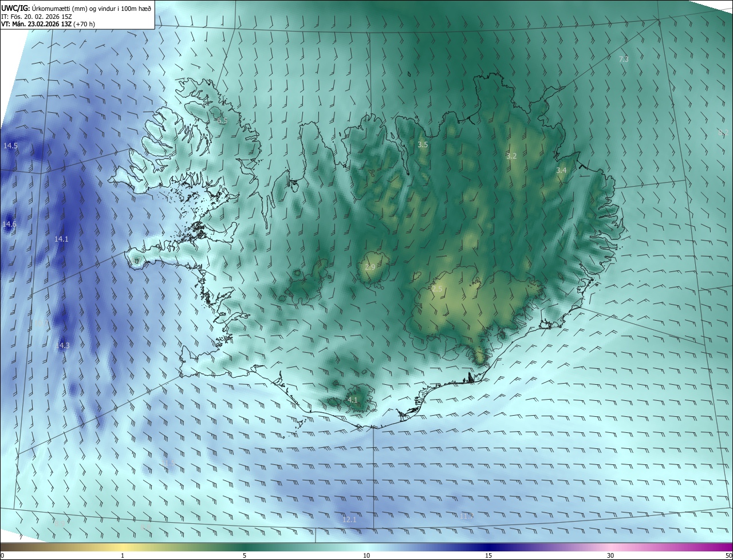Select the 2.5 value on Vatnajökull
This screenshot has width=733, height=560.
pos(437,289)
